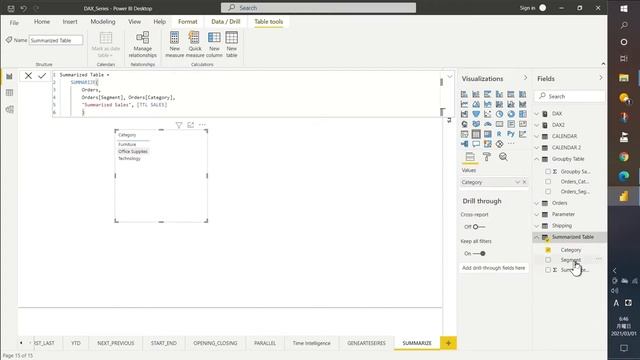This screenshot has height=360, width=640.
Task: Open the Insert ribbon tab
Action: [x=70, y=22]
